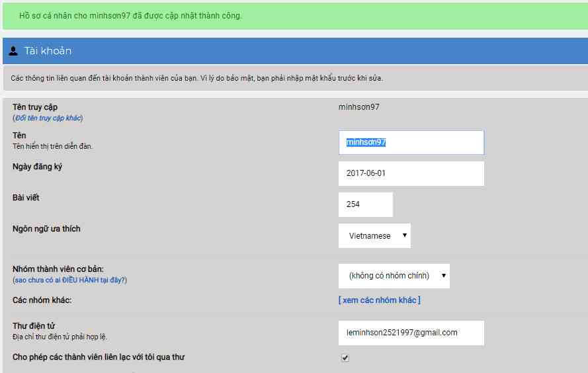Open the Nhóm thành viên cơ bản dropdown
The height and width of the screenshot is (373, 588).
pos(394,276)
